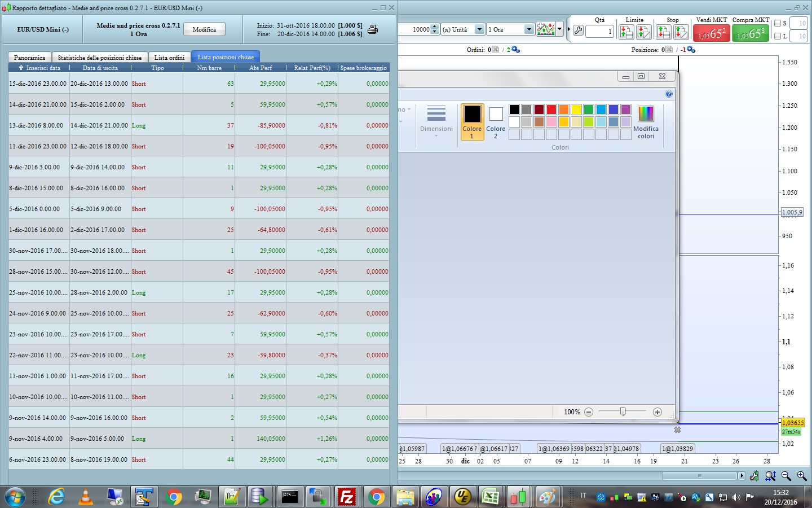
Task: Open command prompt from the taskbar
Action: [289, 497]
